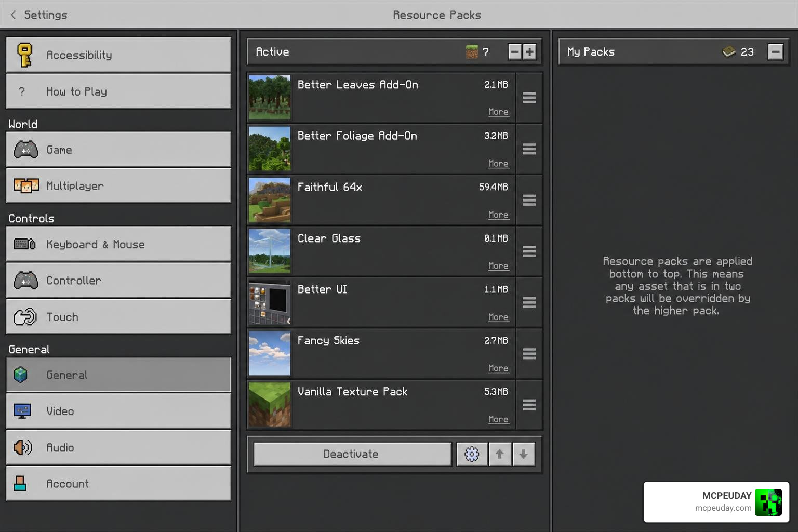
Task: Select Touch controls settings
Action: [x=118, y=317]
